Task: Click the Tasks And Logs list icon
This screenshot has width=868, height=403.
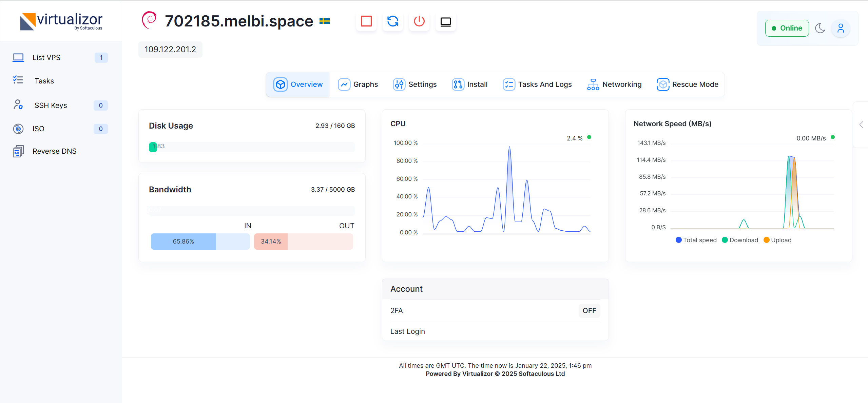Action: [509, 84]
